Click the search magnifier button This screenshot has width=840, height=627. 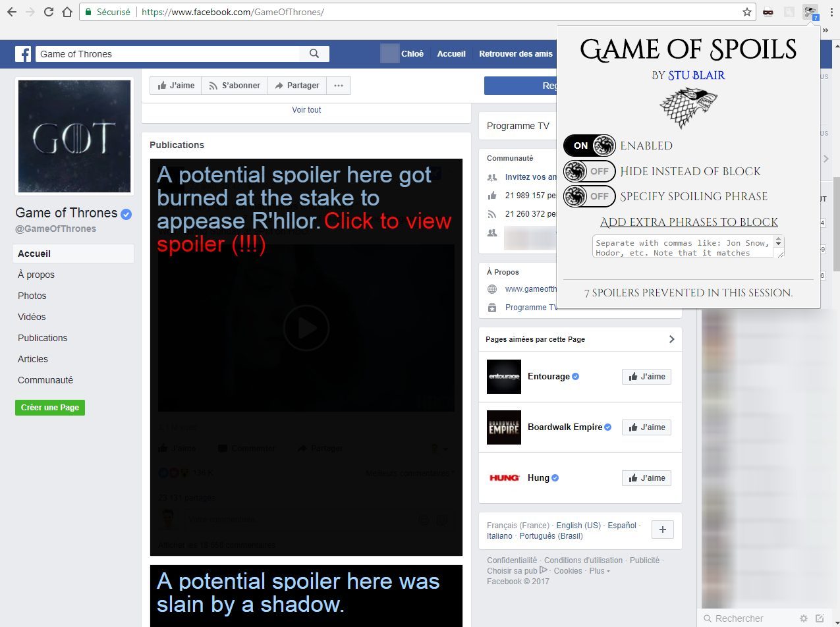314,54
